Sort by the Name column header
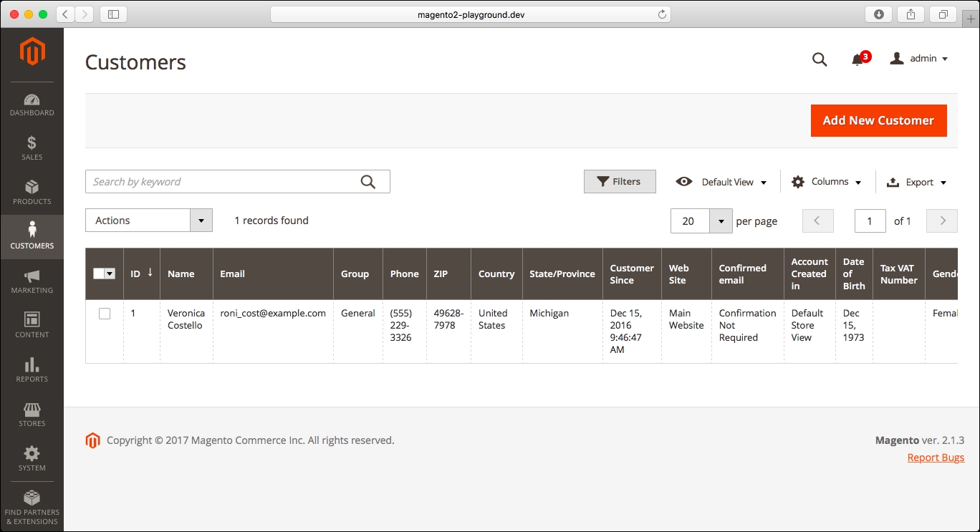This screenshot has width=980, height=532. [x=186, y=274]
